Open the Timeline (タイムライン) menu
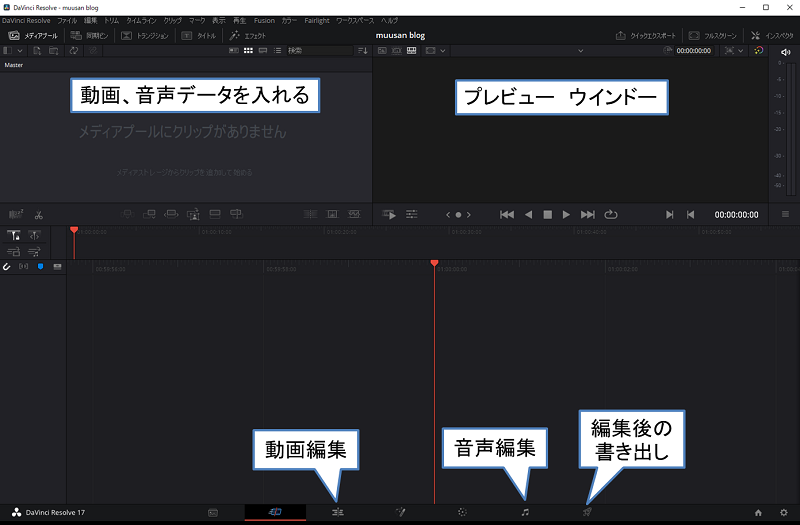 (x=141, y=20)
